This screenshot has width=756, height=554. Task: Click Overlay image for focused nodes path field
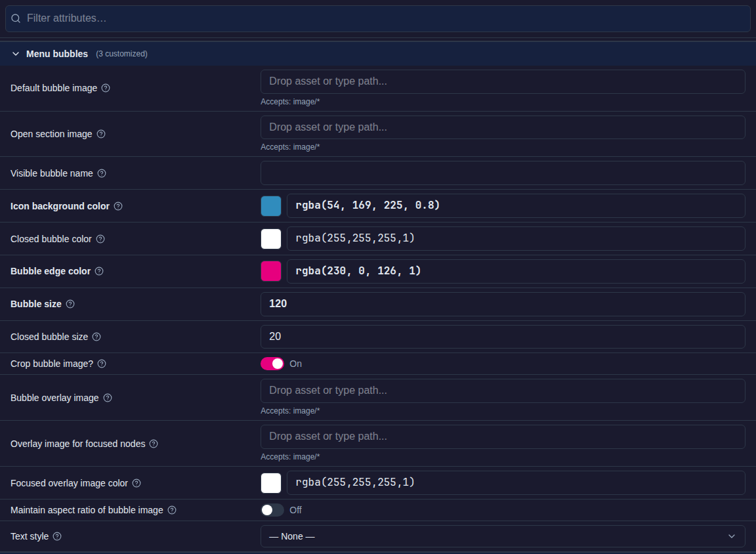coord(503,437)
